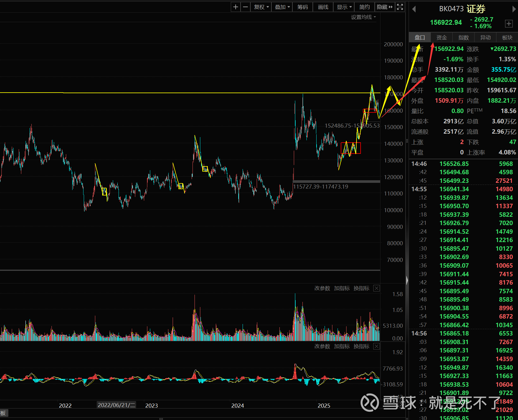Select the 盘口 tab
The image size is (518, 420).
pyautogui.click(x=420, y=37)
